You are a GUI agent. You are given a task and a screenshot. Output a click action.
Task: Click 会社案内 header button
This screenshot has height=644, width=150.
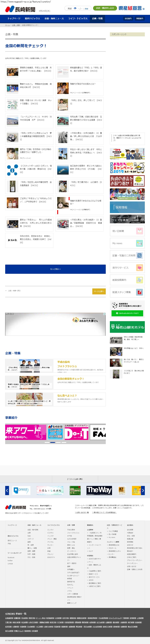click(128, 18)
